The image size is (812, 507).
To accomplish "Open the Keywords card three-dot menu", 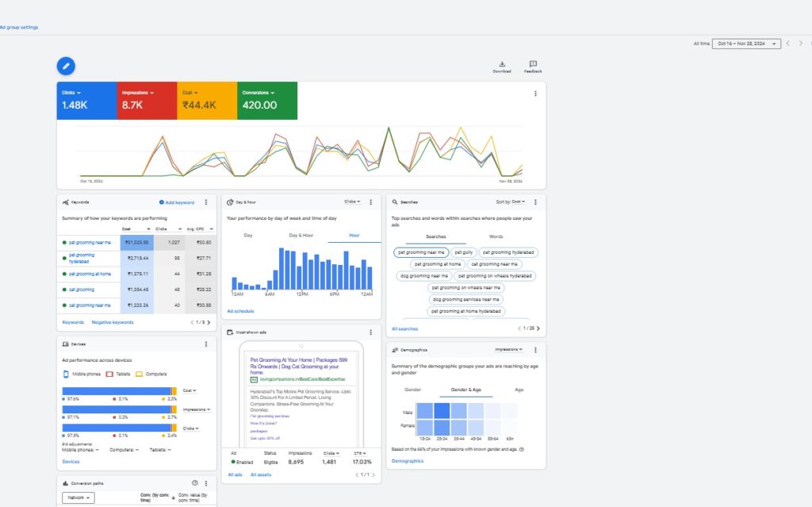I will 206,202.
